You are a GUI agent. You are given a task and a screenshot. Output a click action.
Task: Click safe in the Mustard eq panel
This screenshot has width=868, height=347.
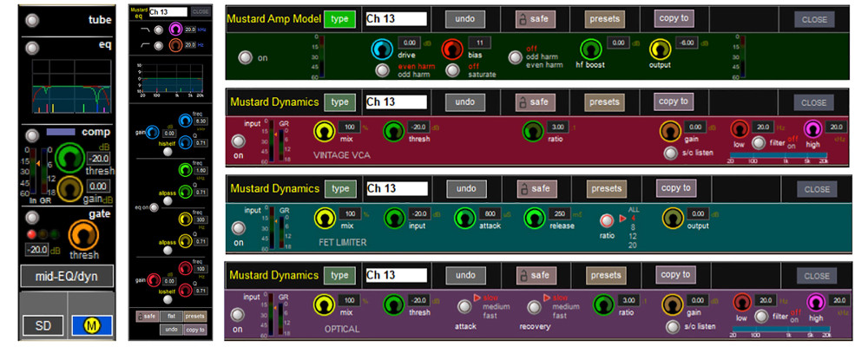148,317
